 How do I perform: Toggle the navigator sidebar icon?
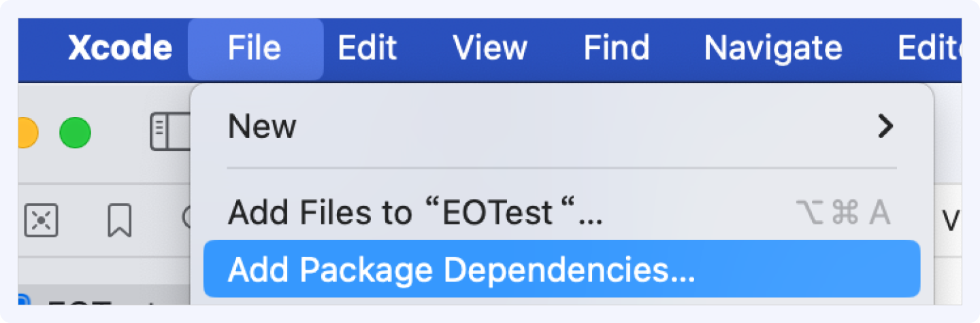tap(171, 133)
